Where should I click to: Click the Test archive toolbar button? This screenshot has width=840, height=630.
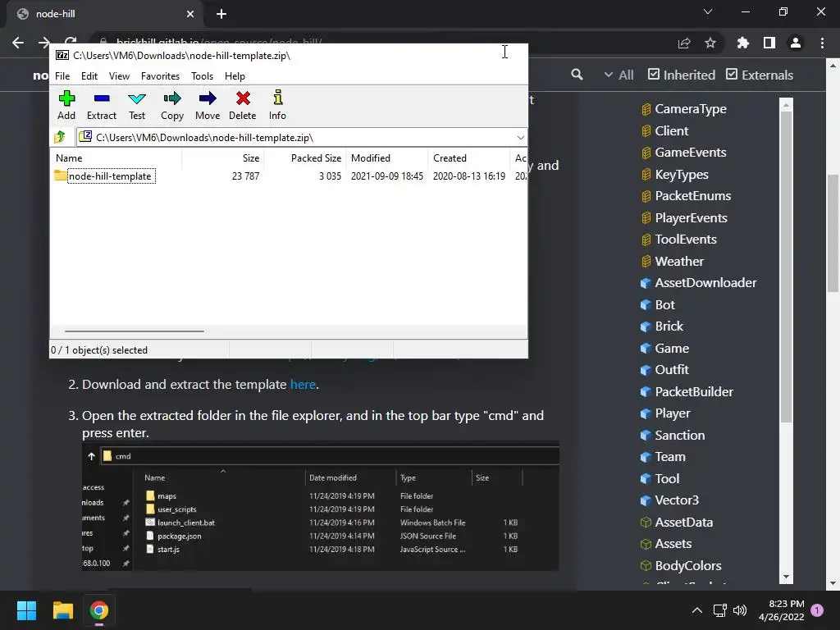(x=137, y=106)
